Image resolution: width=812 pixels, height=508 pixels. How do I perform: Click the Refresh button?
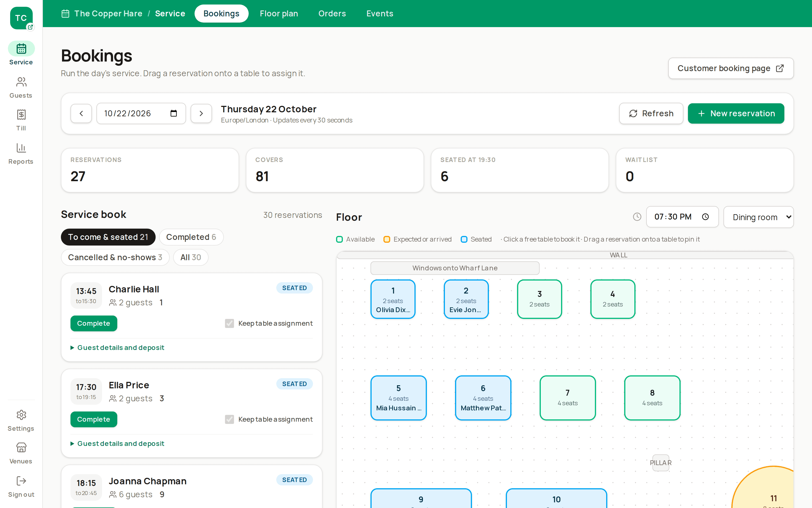click(651, 113)
